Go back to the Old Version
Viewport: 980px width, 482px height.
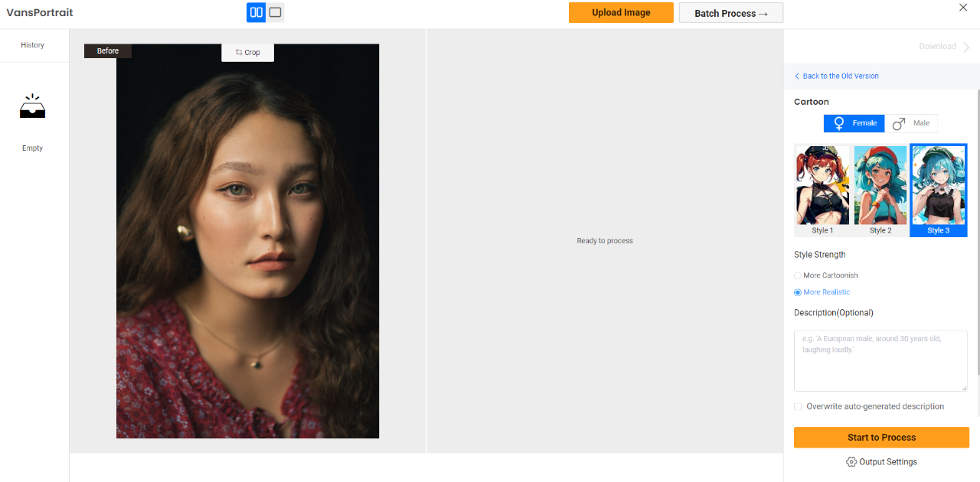[x=836, y=77]
